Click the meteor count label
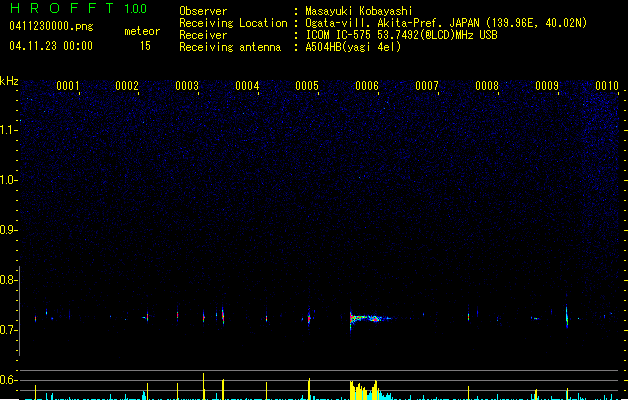Viewport: 629px width, 400px height. click(142, 31)
